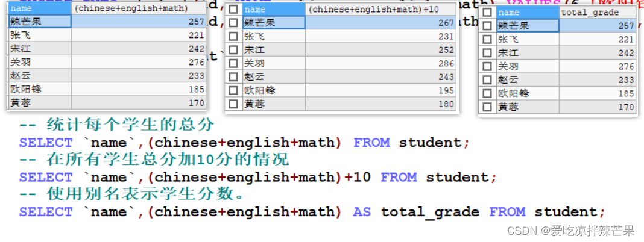Select 宋江 name cell in leftmost table
644x242 pixels.
(40, 49)
